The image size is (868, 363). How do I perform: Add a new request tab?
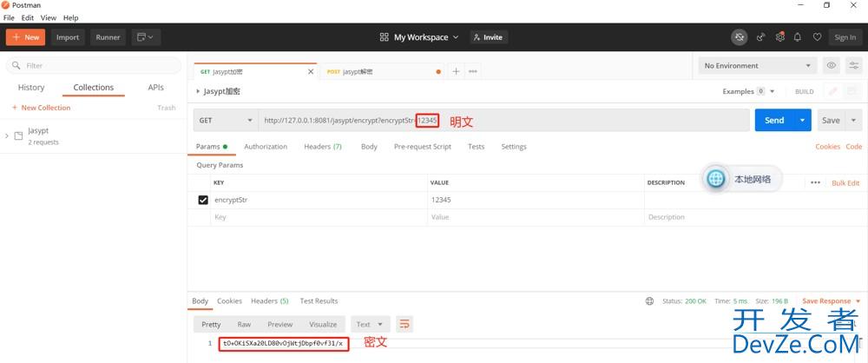456,71
